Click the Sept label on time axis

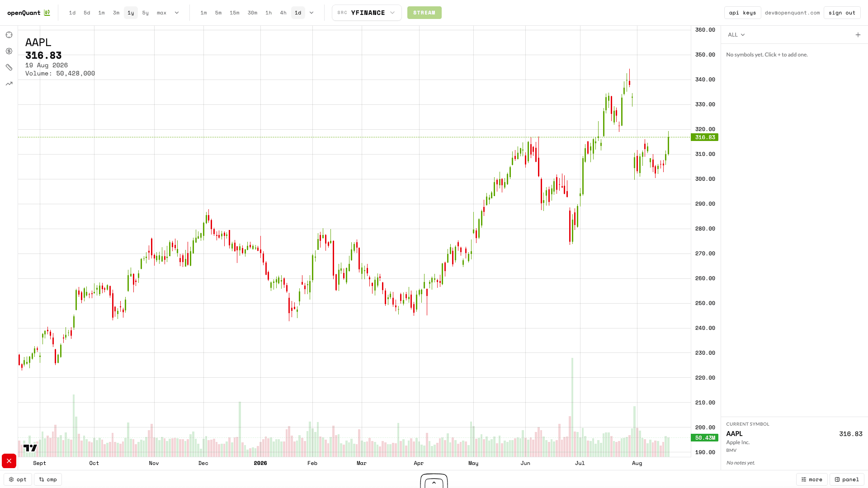pyautogui.click(x=40, y=463)
